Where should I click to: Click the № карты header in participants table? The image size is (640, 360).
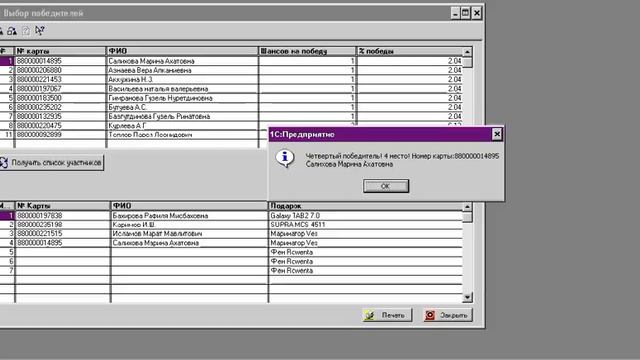60,51
